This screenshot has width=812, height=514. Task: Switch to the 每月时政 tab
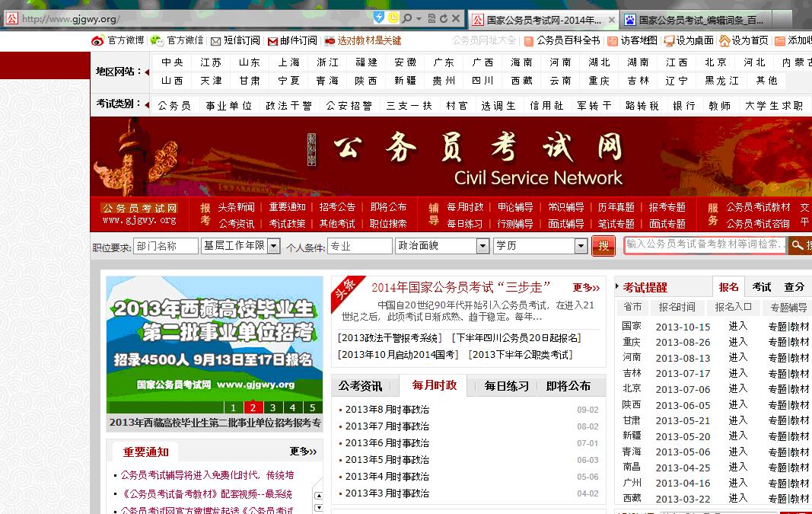point(434,385)
